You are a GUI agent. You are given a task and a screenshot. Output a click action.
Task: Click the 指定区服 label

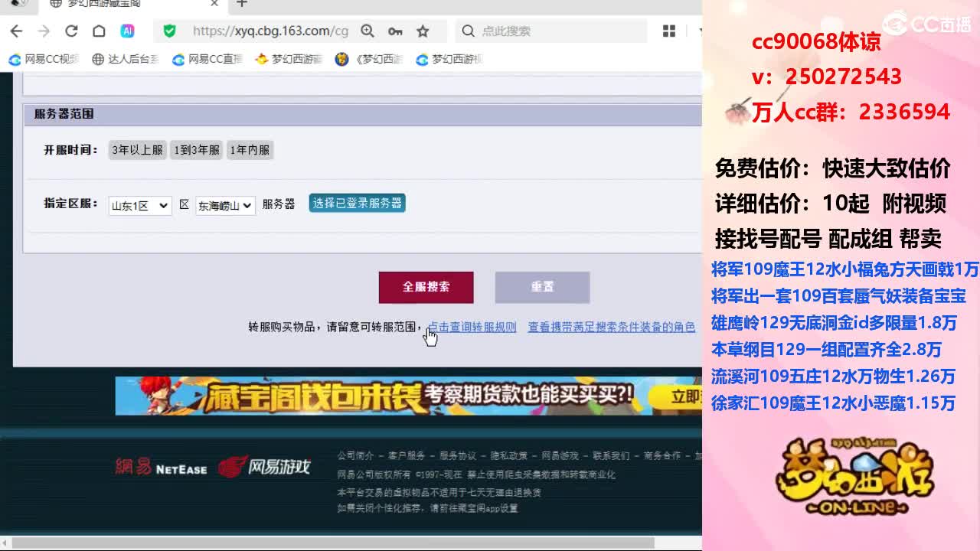tap(70, 204)
